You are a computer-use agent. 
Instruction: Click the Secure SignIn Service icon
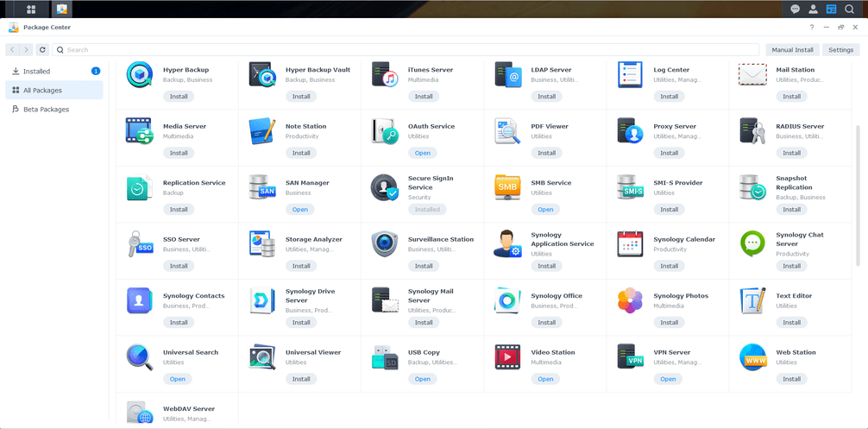[x=385, y=187]
